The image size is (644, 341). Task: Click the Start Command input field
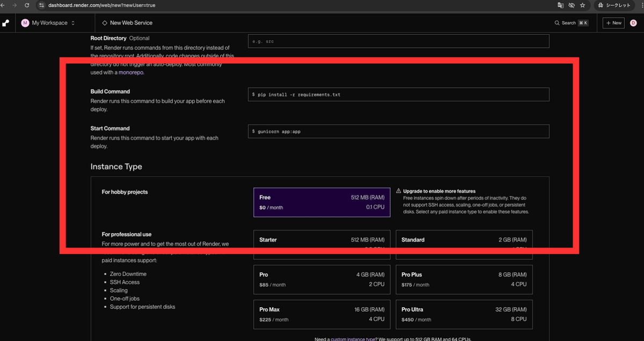pyautogui.click(x=399, y=132)
